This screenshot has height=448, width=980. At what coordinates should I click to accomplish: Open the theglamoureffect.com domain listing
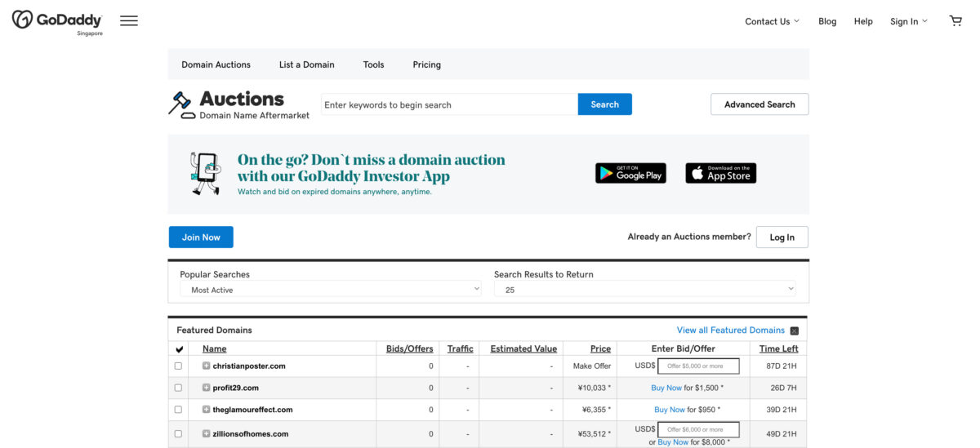[x=252, y=410]
